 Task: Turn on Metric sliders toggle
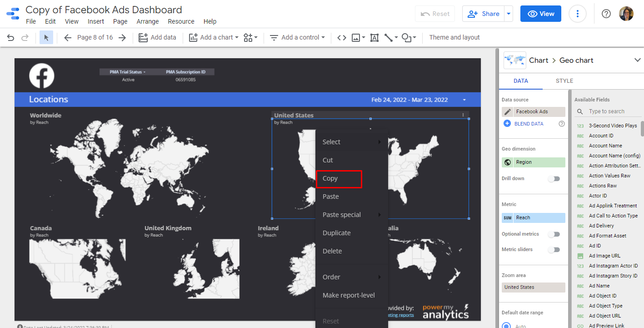(554, 250)
